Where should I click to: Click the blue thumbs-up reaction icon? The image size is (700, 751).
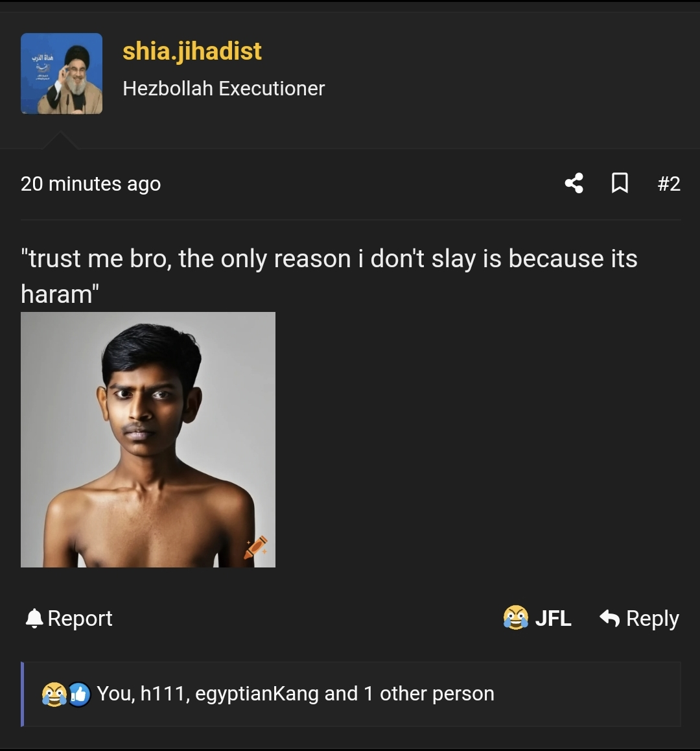pos(78,695)
